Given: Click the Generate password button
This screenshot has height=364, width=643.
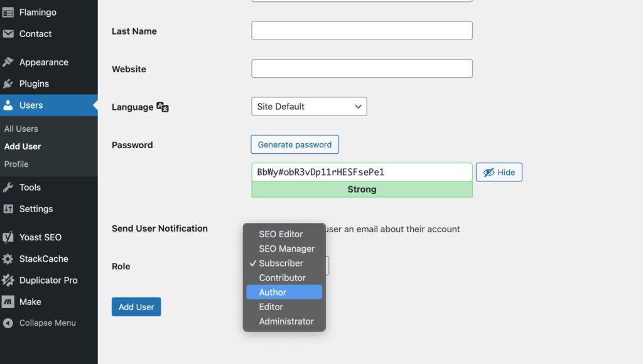Looking at the screenshot, I should 295,144.
